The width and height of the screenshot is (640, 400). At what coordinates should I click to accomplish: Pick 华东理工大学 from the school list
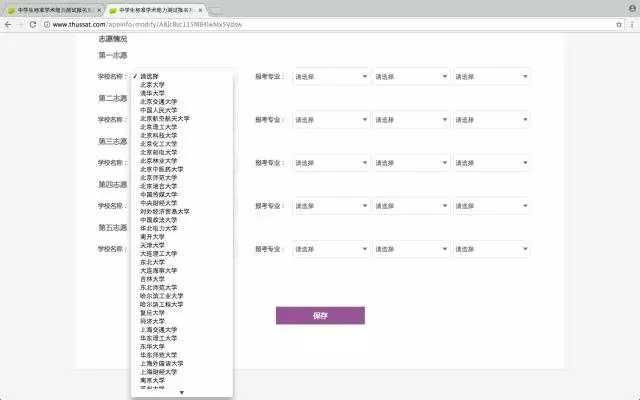(182, 338)
